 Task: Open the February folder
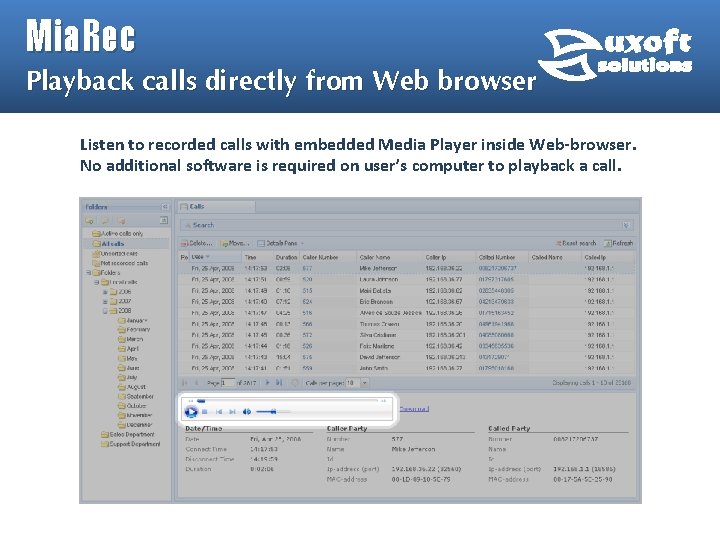click(134, 330)
